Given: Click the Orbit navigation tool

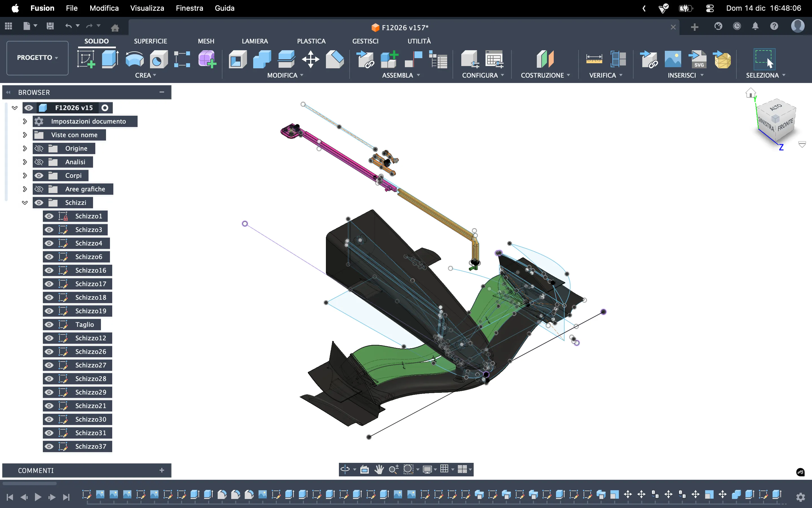Looking at the screenshot, I should click(x=345, y=469).
